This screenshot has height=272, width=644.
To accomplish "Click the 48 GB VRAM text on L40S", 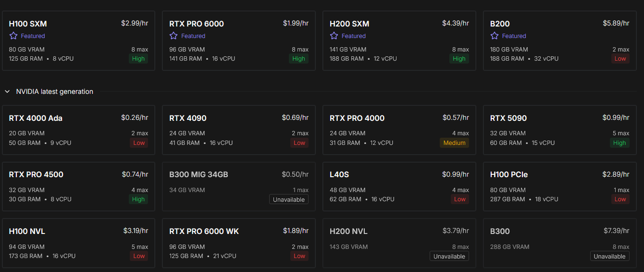I will 347,190.
